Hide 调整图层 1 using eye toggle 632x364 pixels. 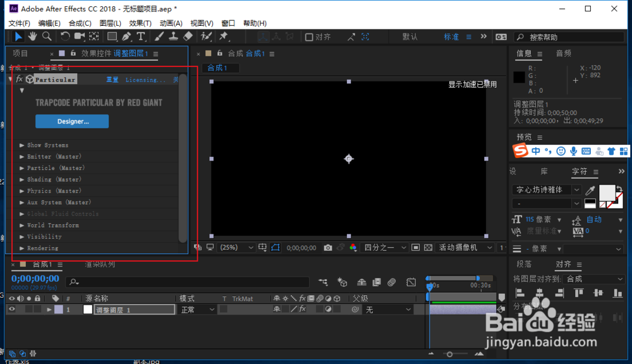11,310
